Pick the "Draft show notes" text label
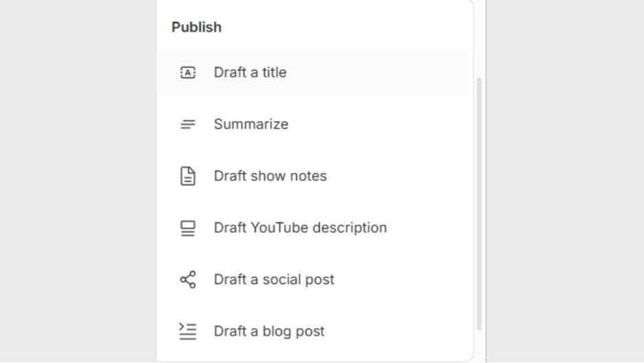Image resolution: width=644 pixels, height=363 pixels. [x=270, y=176]
